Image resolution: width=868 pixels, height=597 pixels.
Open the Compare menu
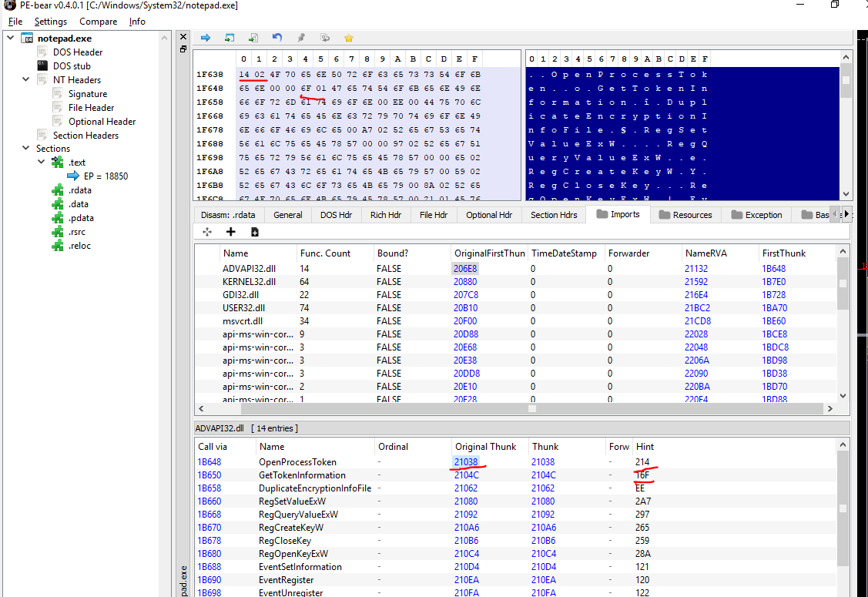click(x=98, y=22)
